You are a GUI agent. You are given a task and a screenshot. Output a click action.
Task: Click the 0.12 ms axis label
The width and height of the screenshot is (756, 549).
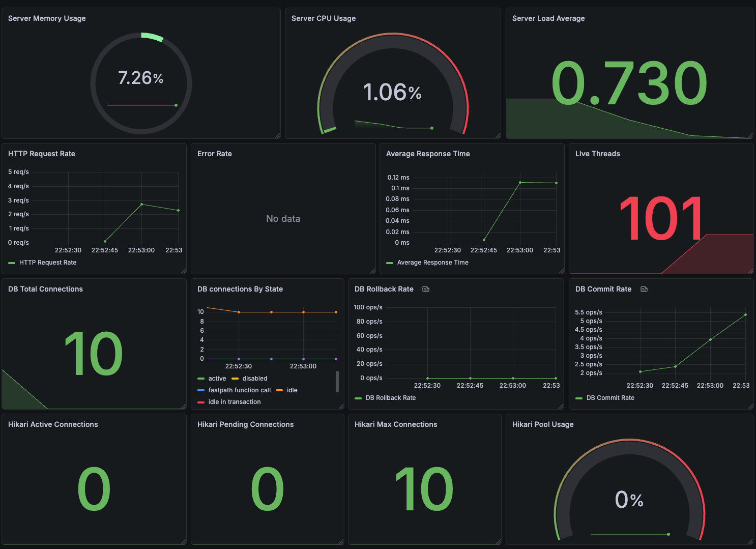pyautogui.click(x=398, y=178)
